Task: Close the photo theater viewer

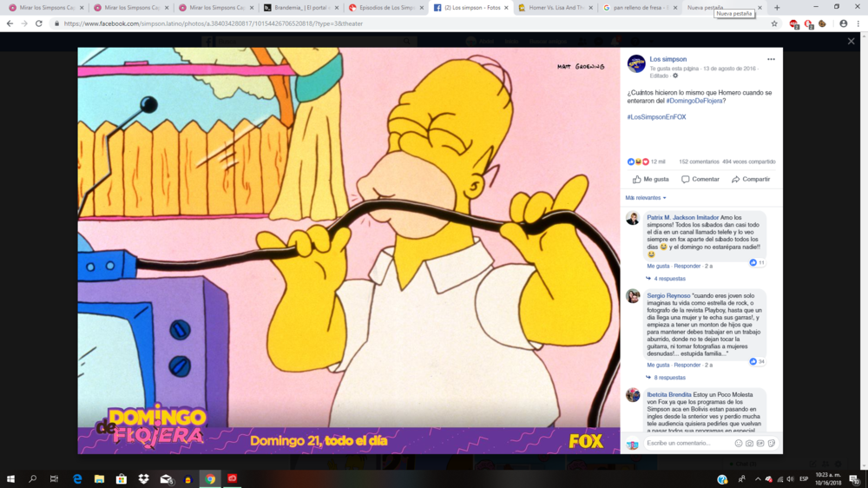Action: [x=851, y=42]
